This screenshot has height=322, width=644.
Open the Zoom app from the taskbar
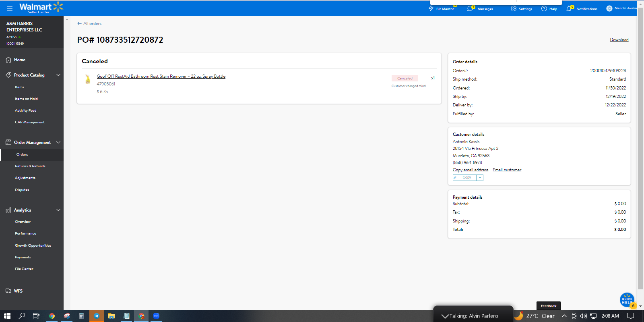click(156, 316)
